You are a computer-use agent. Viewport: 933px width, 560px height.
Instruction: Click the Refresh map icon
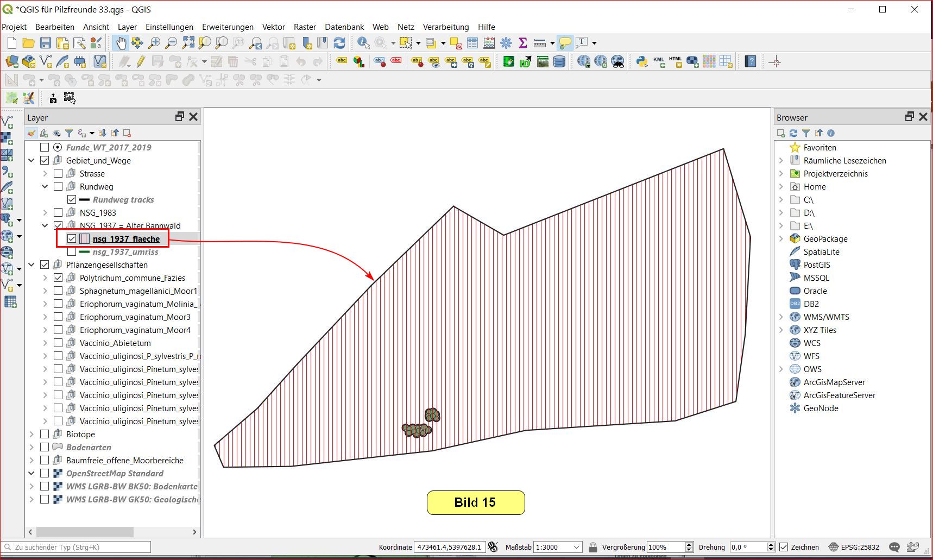339,43
